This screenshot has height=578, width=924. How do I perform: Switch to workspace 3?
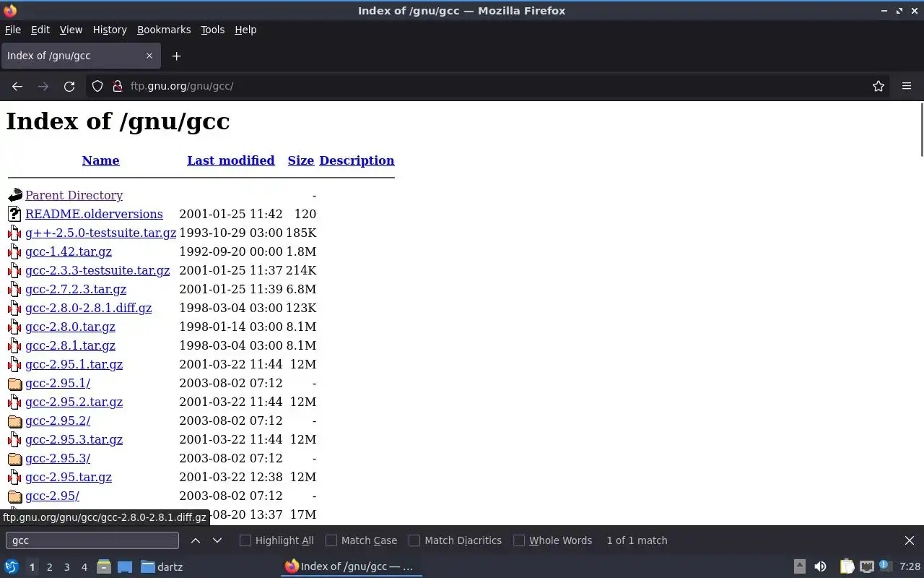tap(66, 567)
